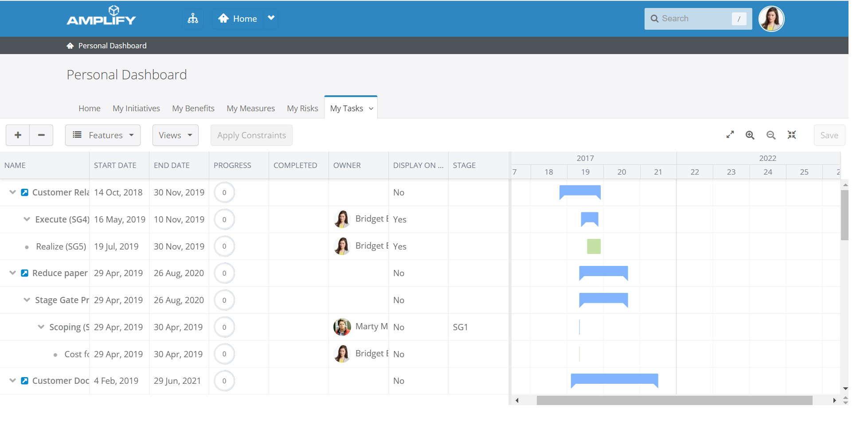Viewport: 868px width, 429px height.
Task: Open user profile avatar in header
Action: (771, 19)
